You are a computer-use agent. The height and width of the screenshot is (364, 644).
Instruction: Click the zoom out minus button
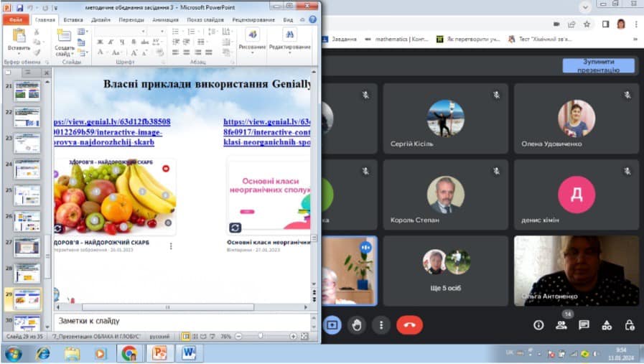pos(238,337)
